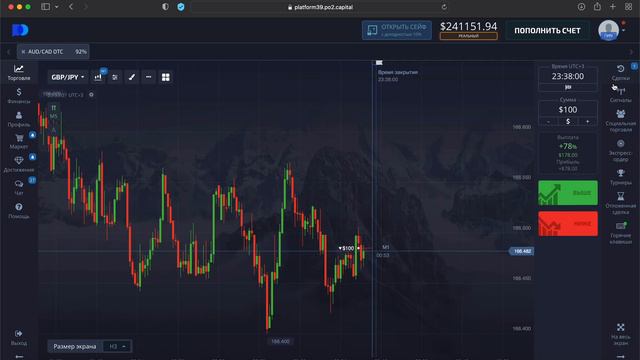Open chart time settings gear icon
640x360 pixels.
[x=91, y=95]
